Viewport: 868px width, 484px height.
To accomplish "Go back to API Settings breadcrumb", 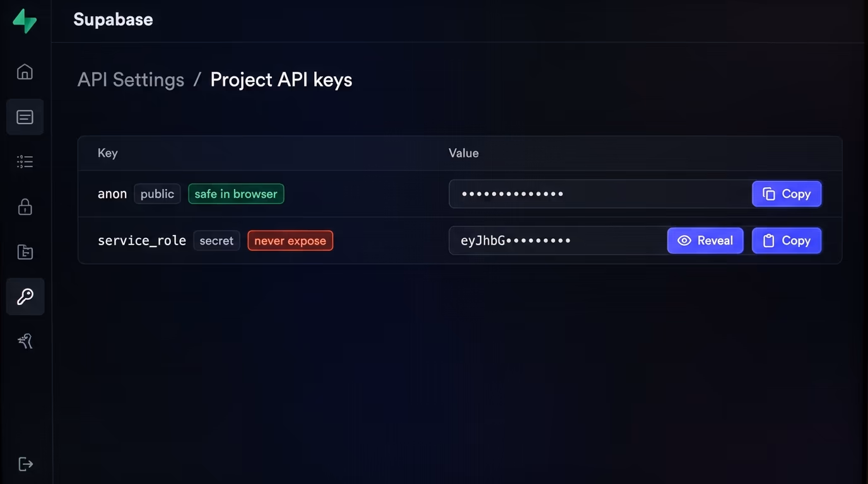I will click(131, 80).
